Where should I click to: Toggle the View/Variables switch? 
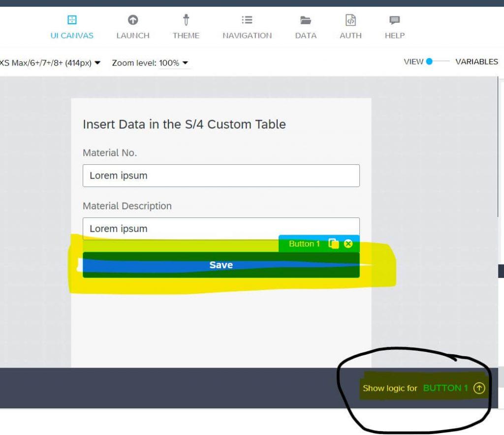point(437,62)
